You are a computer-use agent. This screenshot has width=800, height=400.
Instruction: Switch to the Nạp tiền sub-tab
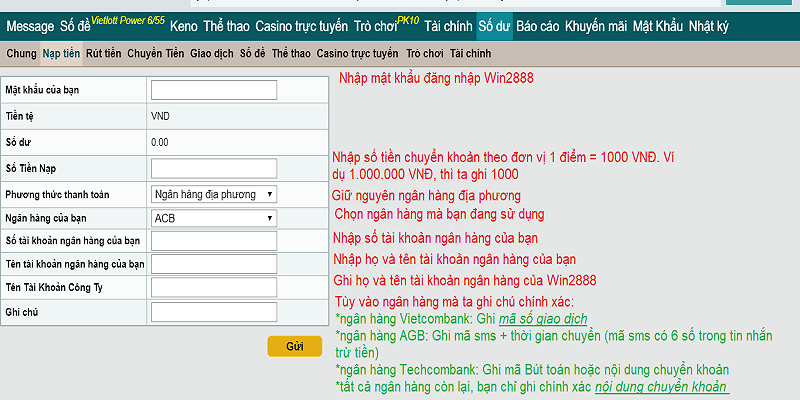(x=61, y=54)
